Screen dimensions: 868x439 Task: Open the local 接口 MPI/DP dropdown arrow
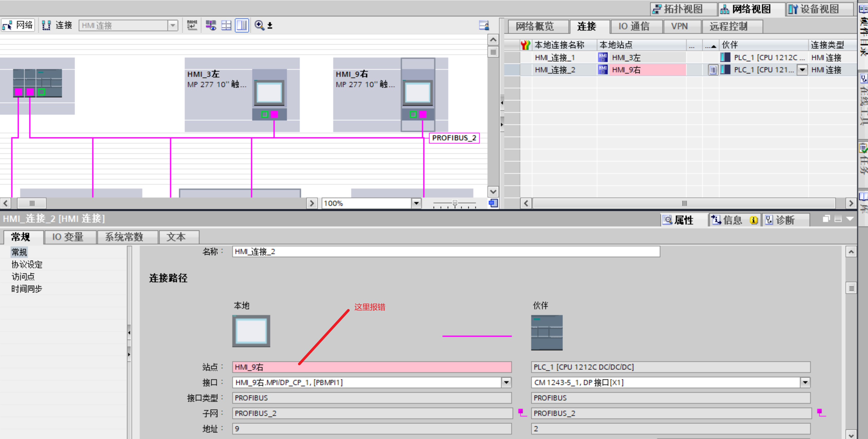click(x=506, y=382)
